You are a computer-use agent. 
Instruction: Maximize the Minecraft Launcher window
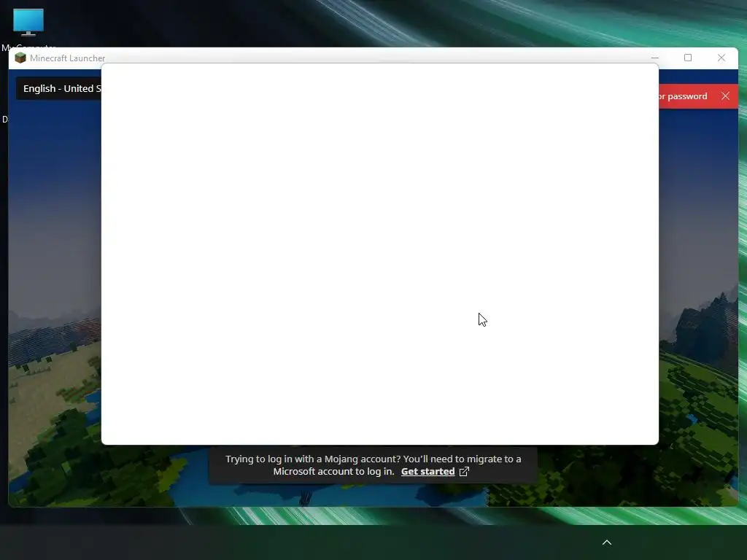tap(688, 58)
